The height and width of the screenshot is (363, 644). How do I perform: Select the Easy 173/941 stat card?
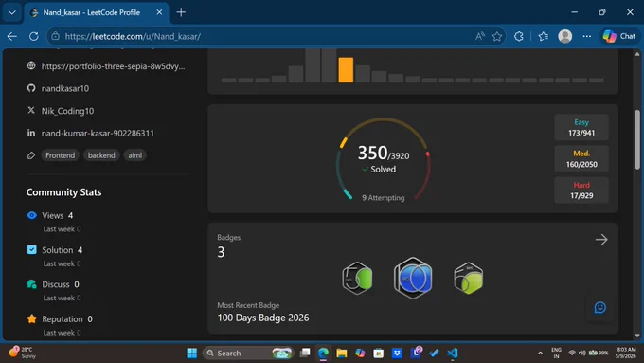click(x=581, y=127)
